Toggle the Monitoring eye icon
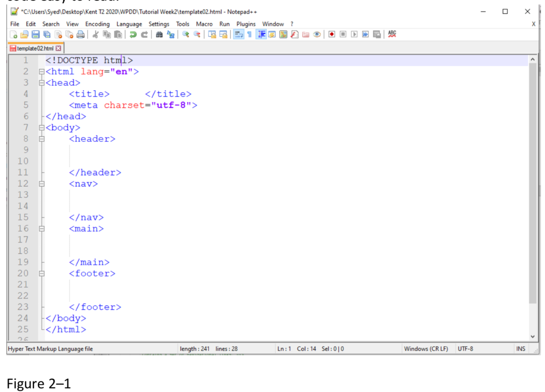Viewport: 545px width, 392px height. [x=317, y=35]
